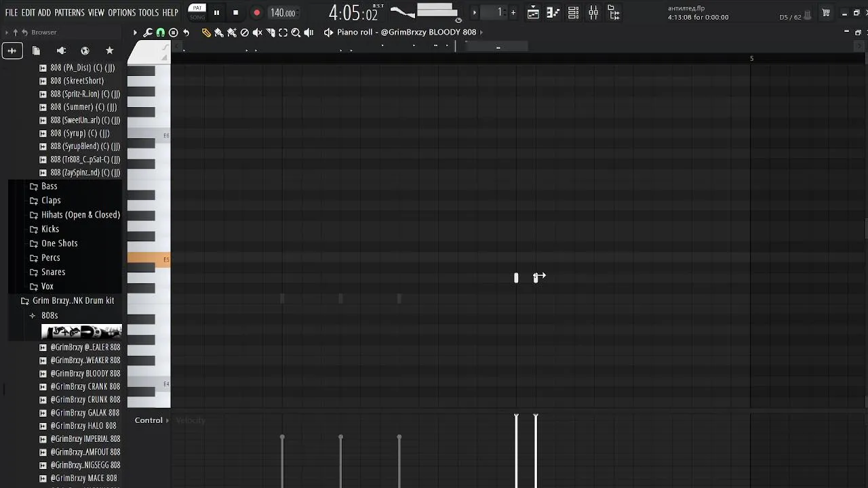
Task: Open the Piano roll channel speaker menu
Action: (328, 33)
